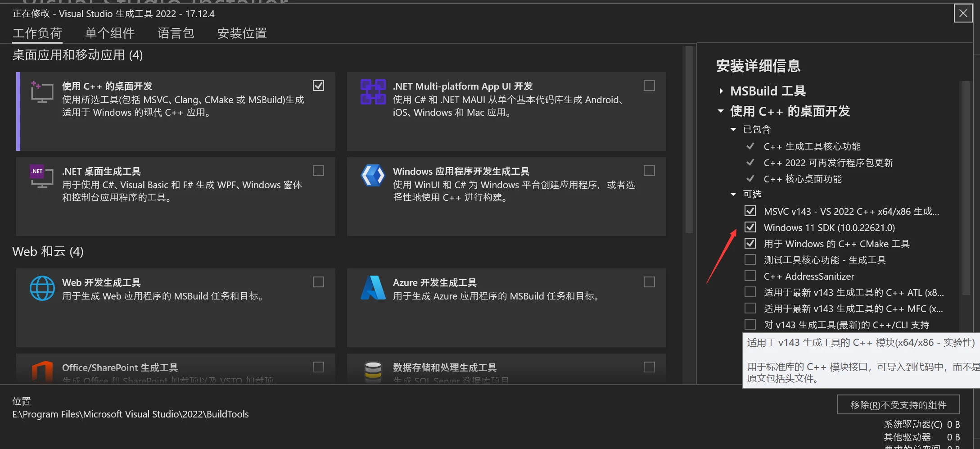
Task: Click the BuildTools install path text
Action: click(131, 414)
